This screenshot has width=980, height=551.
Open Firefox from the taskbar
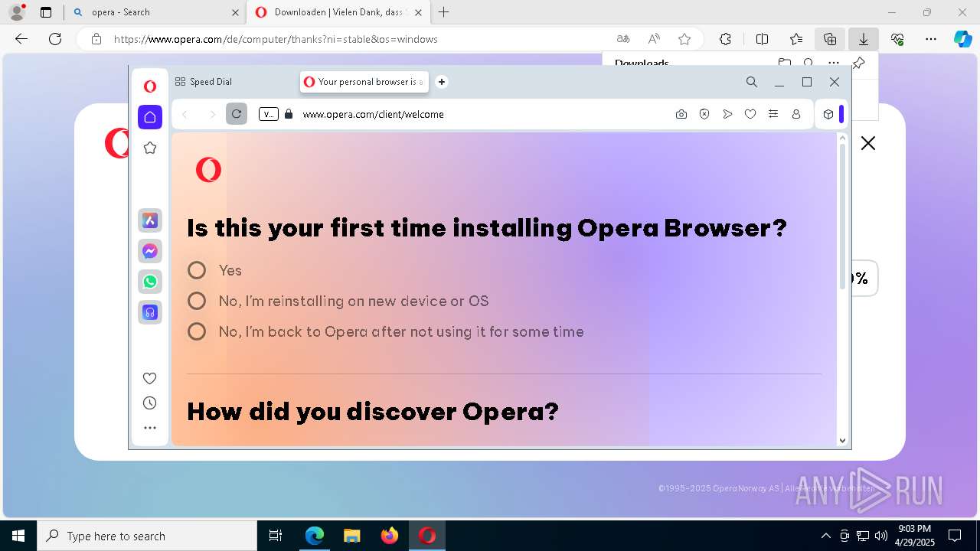pos(390,536)
